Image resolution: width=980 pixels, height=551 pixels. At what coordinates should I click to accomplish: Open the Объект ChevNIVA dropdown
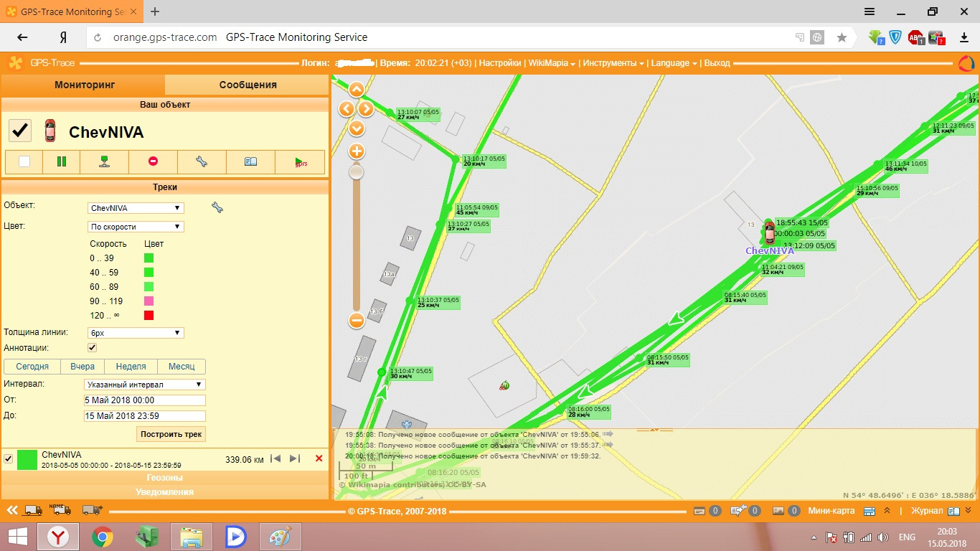pyautogui.click(x=136, y=208)
